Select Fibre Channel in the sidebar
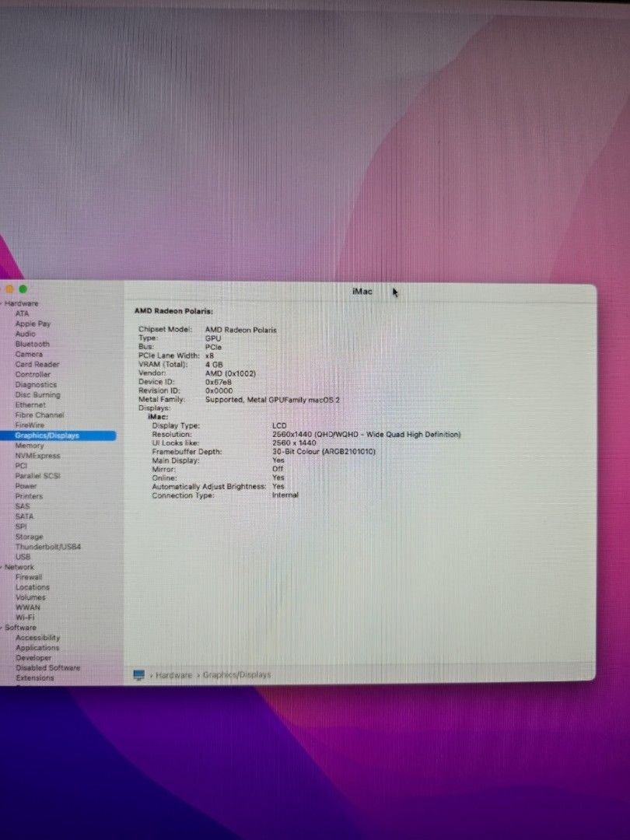The width and height of the screenshot is (630, 840). pyautogui.click(x=40, y=415)
